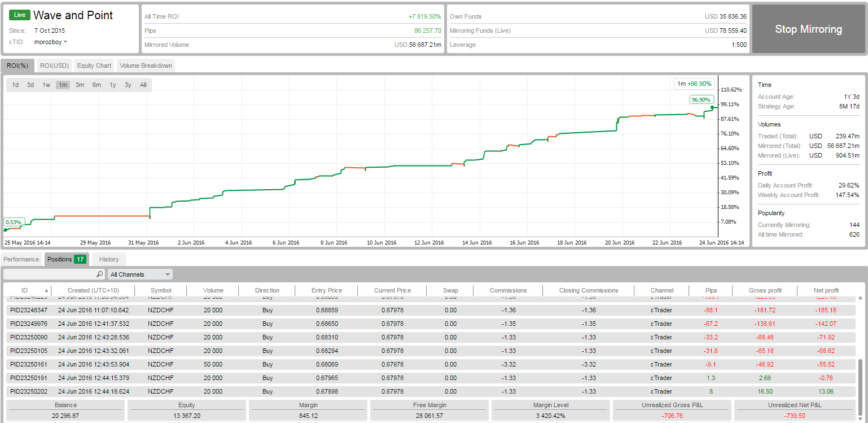Image resolution: width=868 pixels, height=423 pixels.
Task: Click the Stop Mirroring button
Action: pos(808,29)
